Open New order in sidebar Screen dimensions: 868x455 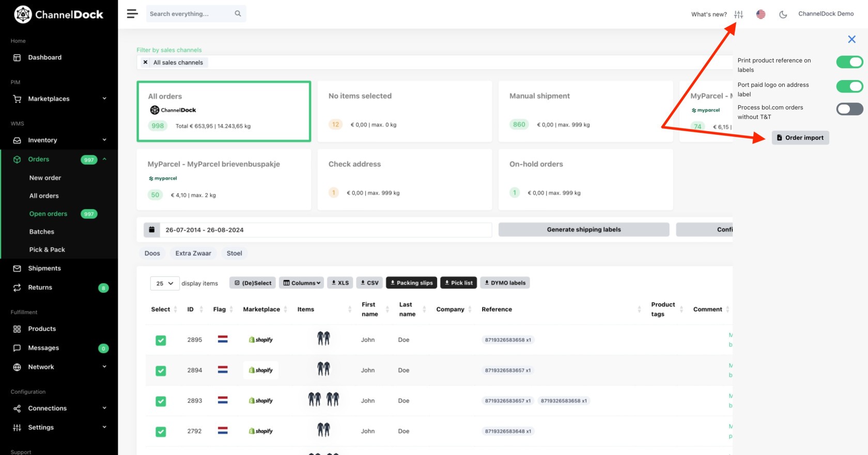coord(45,178)
